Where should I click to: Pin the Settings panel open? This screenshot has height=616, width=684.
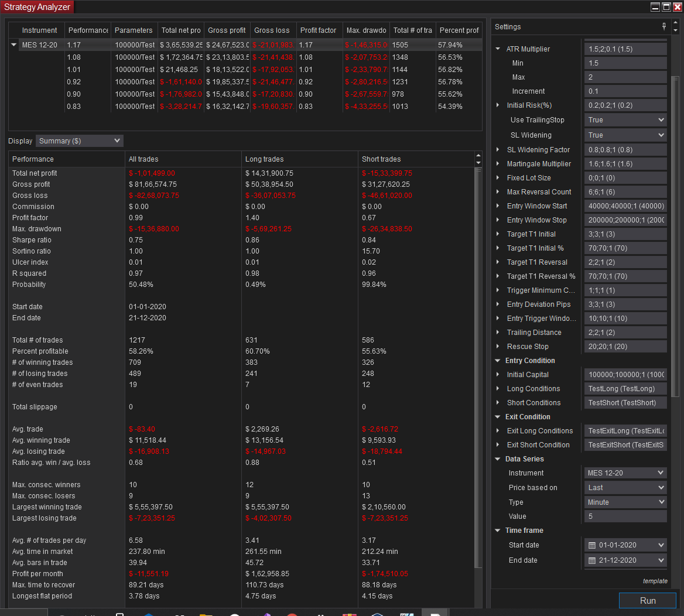664,26
